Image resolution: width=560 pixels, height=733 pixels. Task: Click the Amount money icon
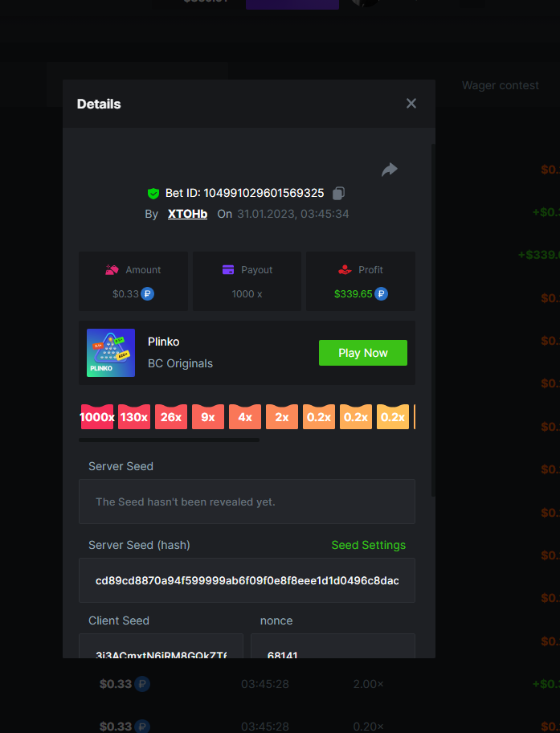tap(112, 270)
